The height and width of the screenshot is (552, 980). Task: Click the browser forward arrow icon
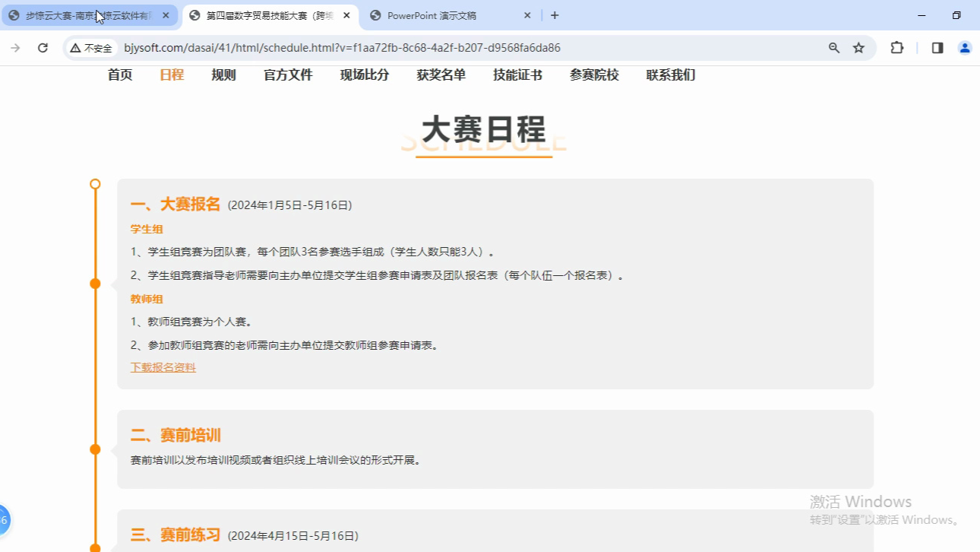[15, 48]
